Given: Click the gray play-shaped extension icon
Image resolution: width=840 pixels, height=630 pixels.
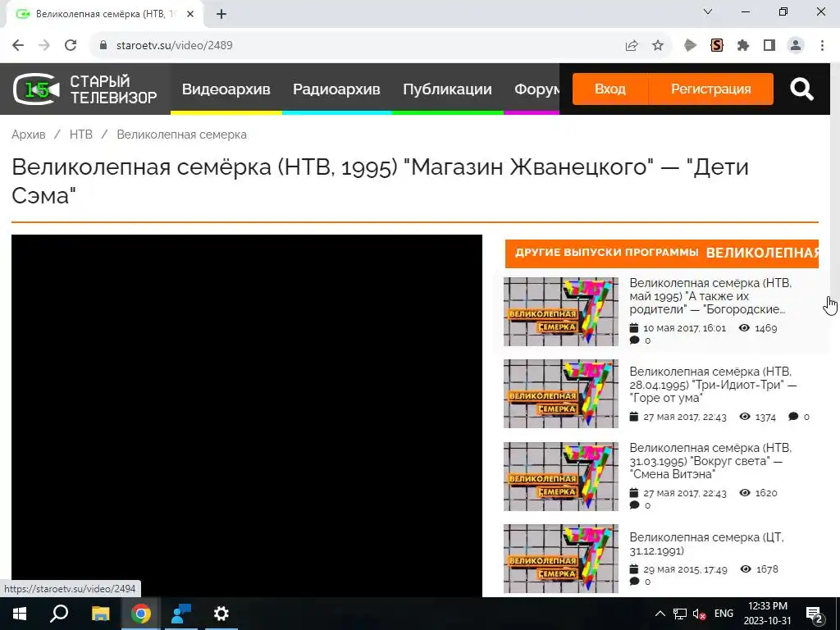Looking at the screenshot, I should 691,46.
